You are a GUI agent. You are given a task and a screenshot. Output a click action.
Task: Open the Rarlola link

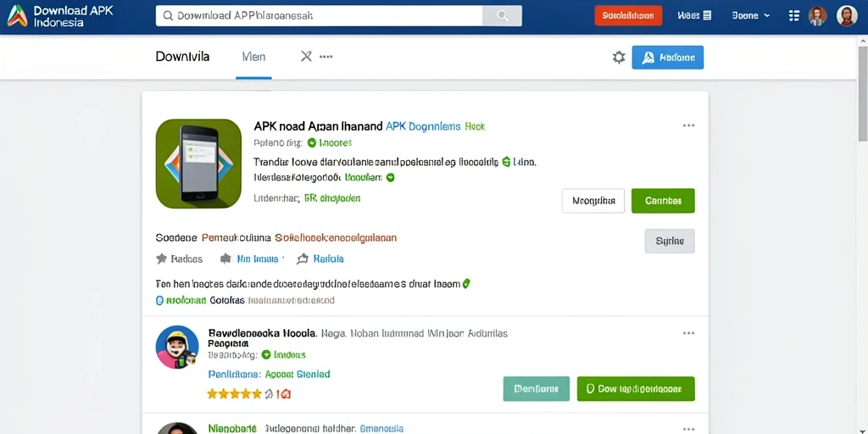[328, 259]
